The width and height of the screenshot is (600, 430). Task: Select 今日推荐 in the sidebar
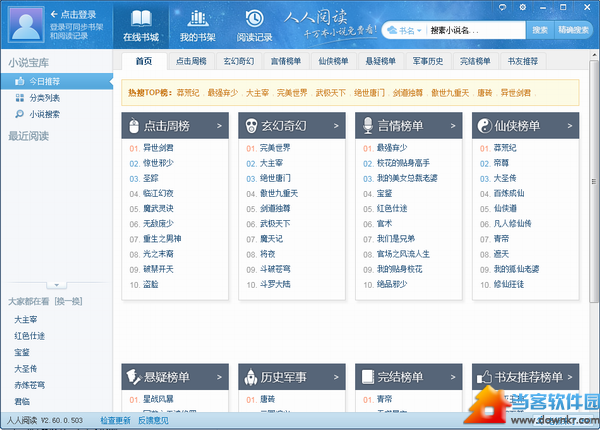56,81
